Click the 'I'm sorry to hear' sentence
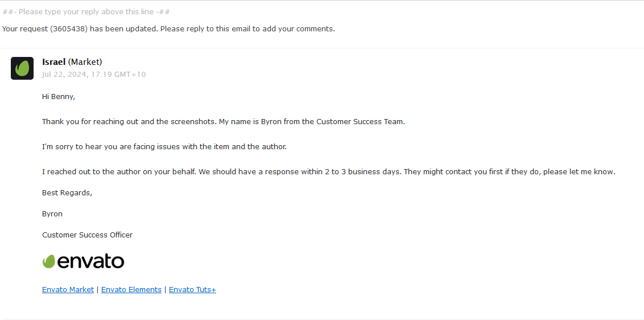 164,147
